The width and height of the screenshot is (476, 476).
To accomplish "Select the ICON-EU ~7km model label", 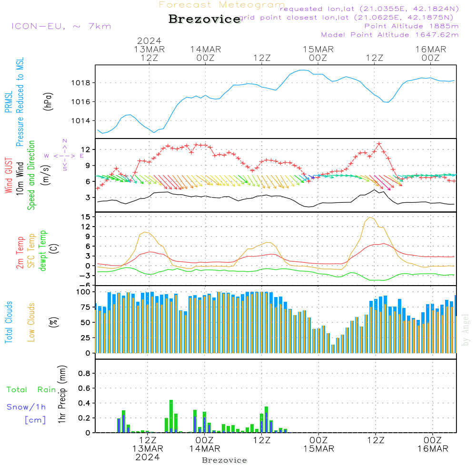I will coord(61,26).
